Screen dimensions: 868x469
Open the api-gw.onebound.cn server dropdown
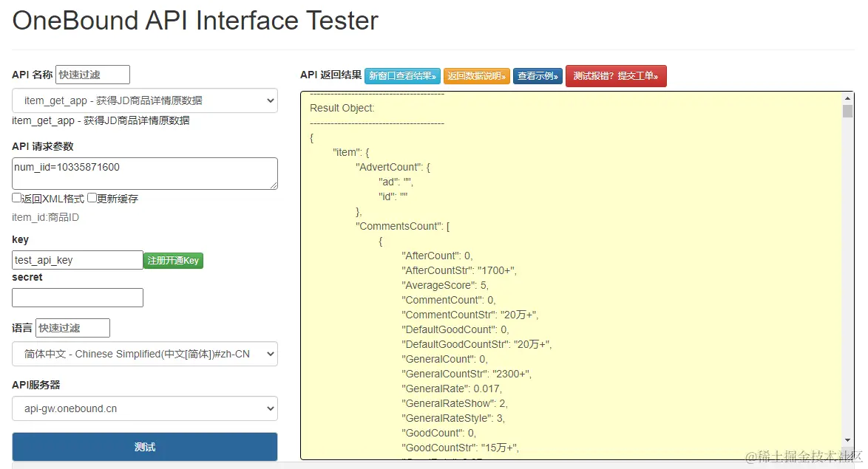point(145,408)
